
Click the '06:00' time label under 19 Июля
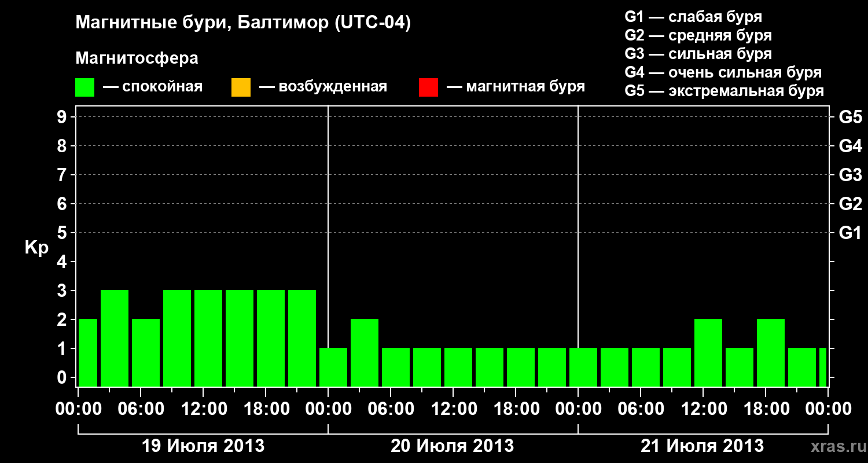(x=141, y=409)
